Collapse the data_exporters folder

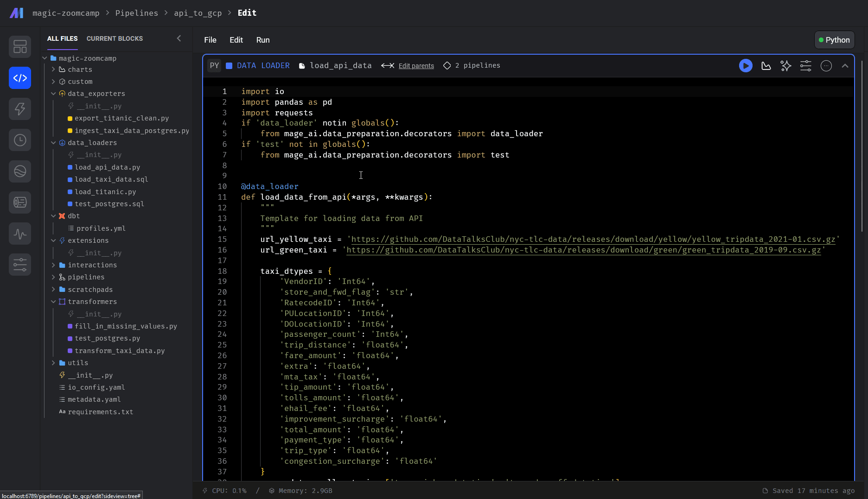click(53, 94)
